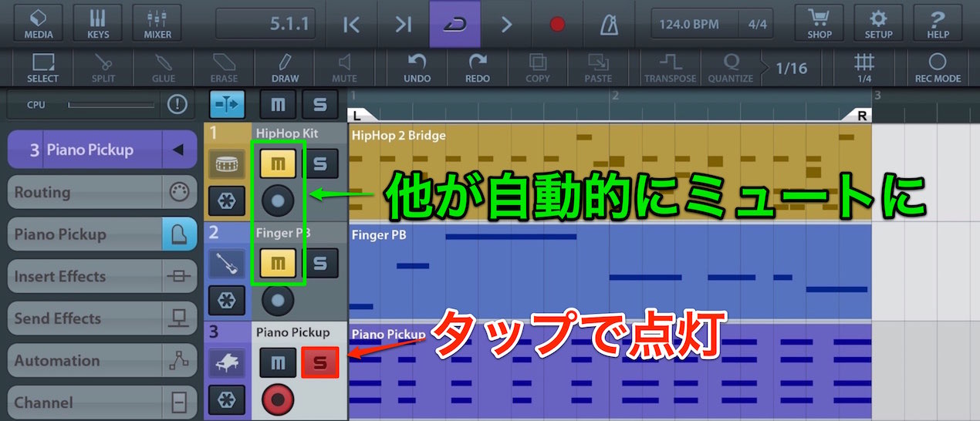Collapse the 3 Piano Pickup inspector arrow
Screen dimensions: 980x421
tap(179, 150)
